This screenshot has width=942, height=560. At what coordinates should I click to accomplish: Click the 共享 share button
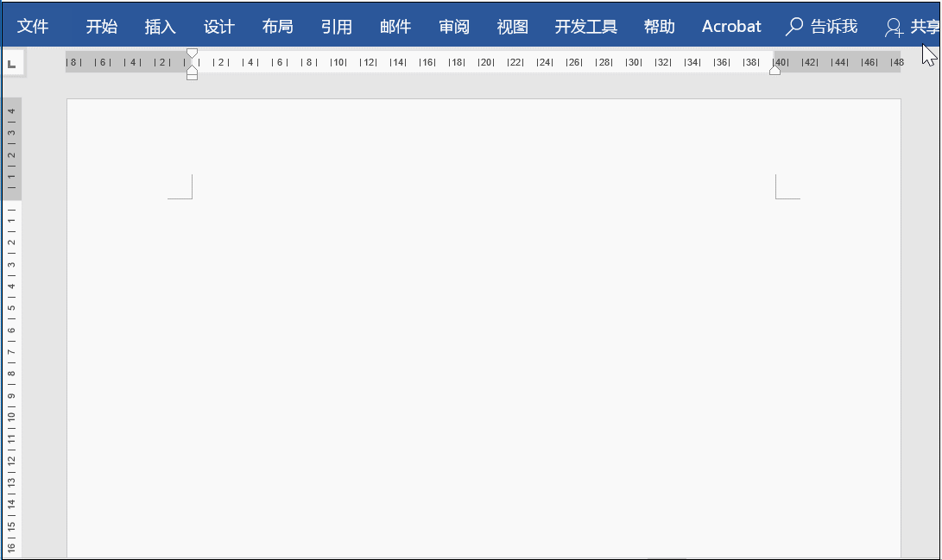913,27
